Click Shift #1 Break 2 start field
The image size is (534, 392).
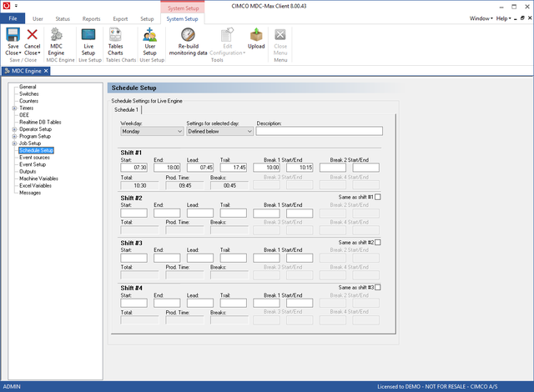point(332,168)
